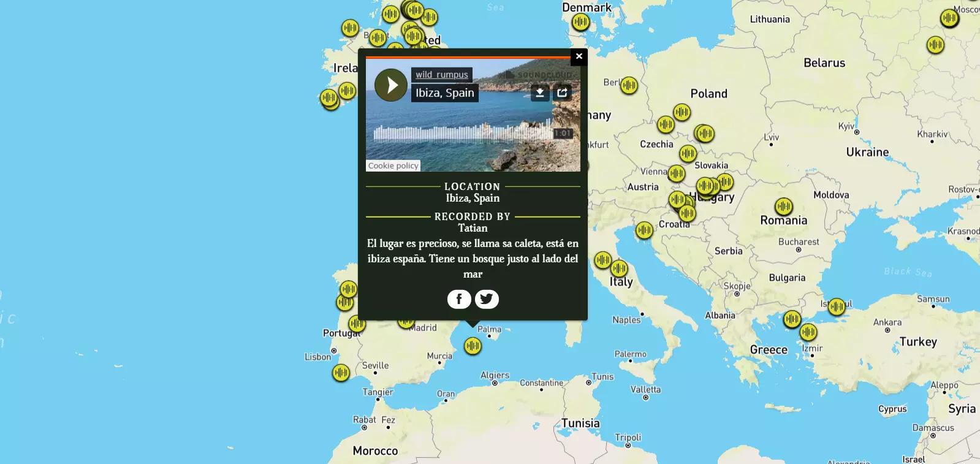Open the Ibiza, Spain track title link

tap(445, 93)
